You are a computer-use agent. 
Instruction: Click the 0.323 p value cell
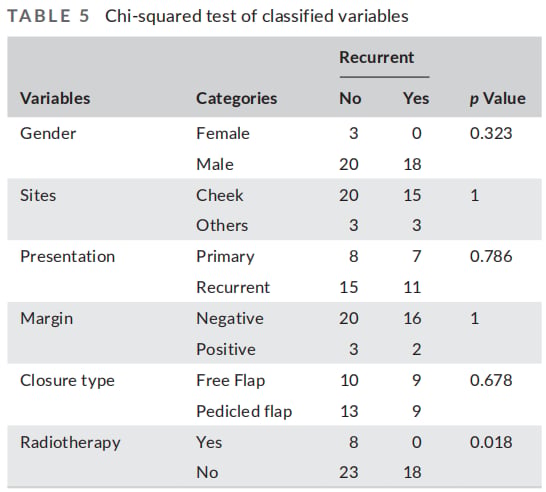[x=491, y=133]
